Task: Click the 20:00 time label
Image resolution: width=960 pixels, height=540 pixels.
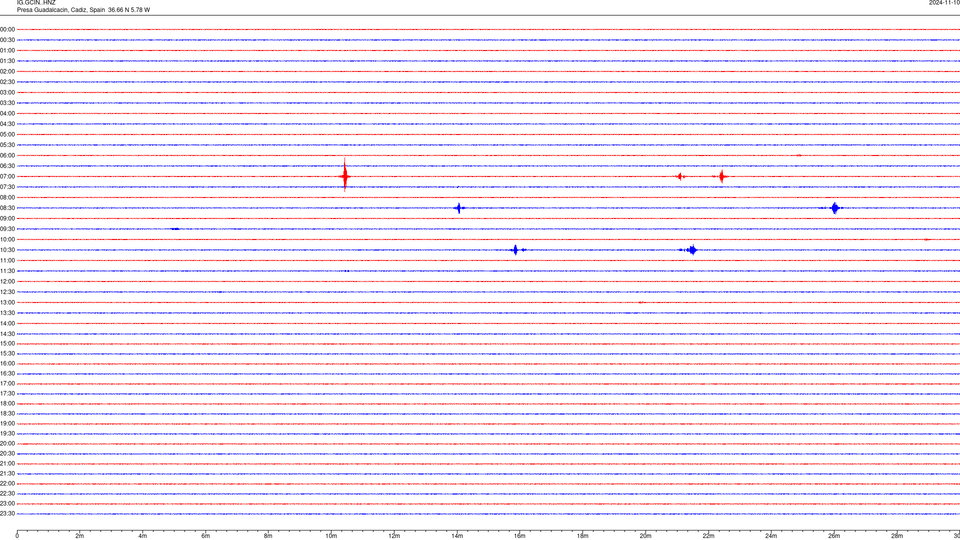Action: 7,444
